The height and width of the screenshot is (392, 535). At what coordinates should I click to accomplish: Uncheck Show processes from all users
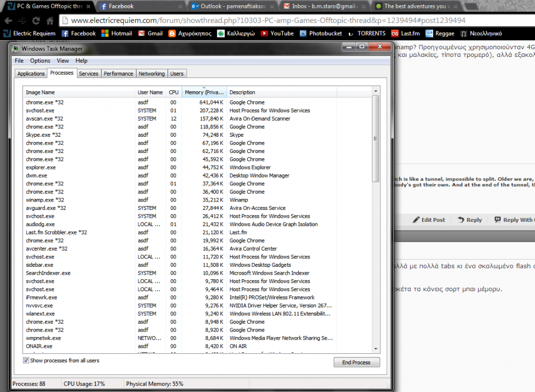27,361
